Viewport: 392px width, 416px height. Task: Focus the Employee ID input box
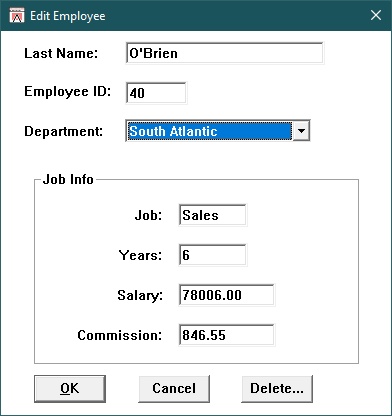click(x=156, y=93)
